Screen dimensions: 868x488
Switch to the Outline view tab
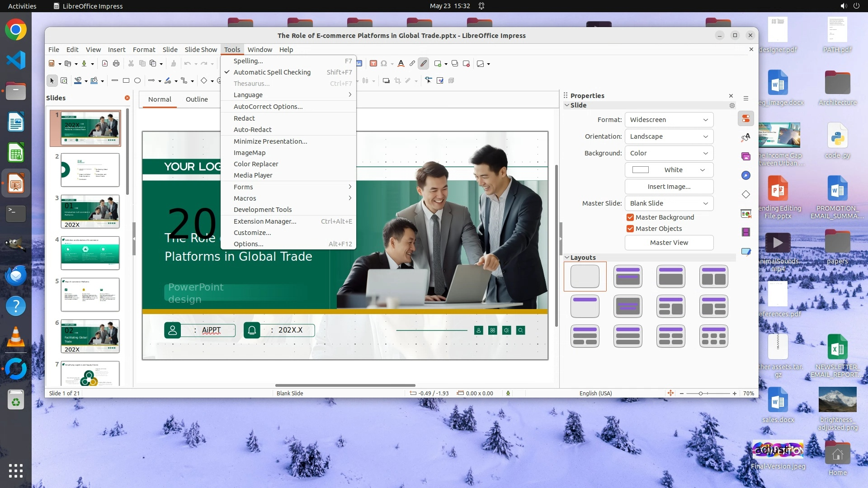(x=197, y=99)
